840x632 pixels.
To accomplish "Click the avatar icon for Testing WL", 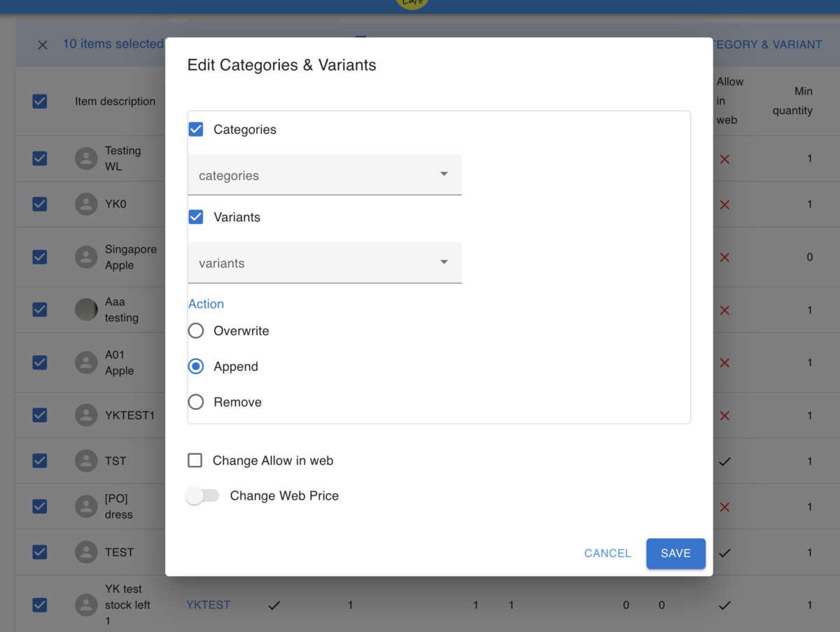I will click(85, 158).
